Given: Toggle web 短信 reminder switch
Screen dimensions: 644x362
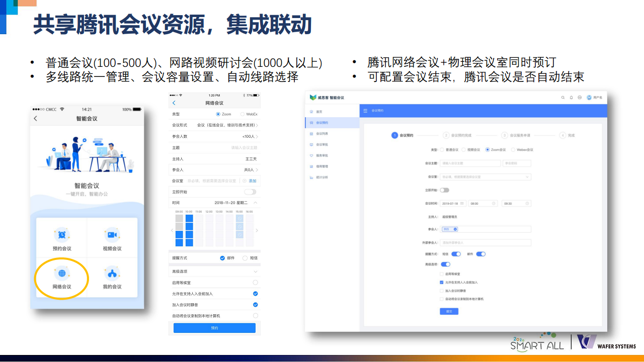Looking at the screenshot, I should 456,254.
